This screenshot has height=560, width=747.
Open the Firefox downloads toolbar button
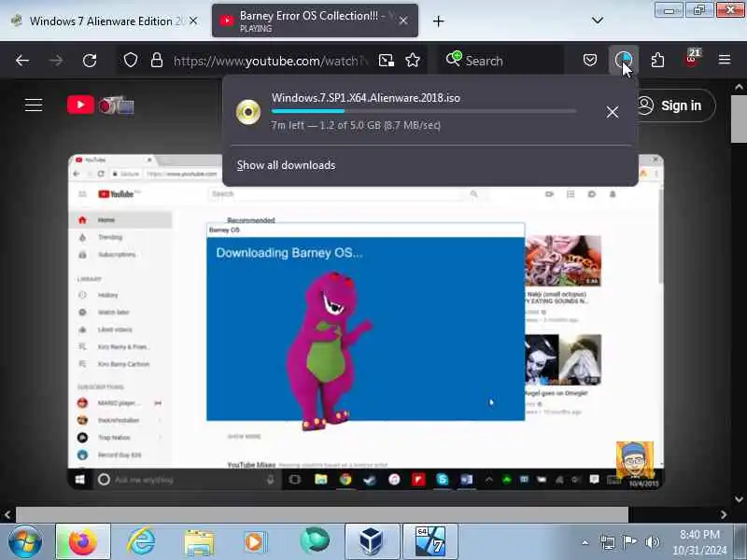tap(624, 61)
